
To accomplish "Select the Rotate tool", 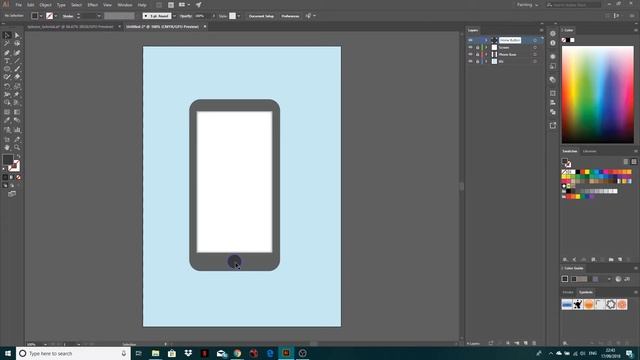I will 7,86.
